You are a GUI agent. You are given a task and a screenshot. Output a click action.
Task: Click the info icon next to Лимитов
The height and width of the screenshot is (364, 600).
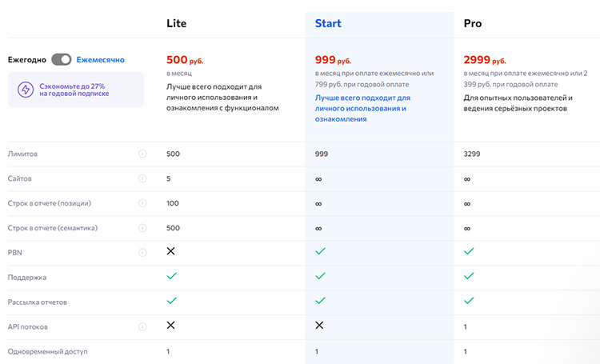click(x=142, y=154)
